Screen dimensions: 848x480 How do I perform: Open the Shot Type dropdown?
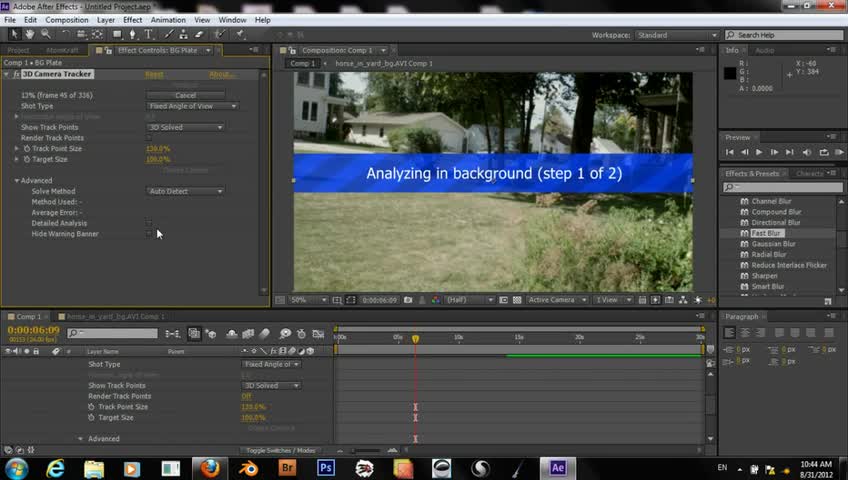point(192,106)
